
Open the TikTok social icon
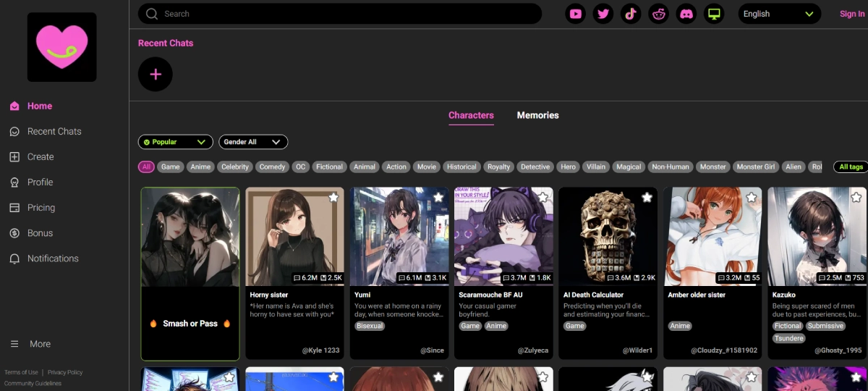click(x=631, y=14)
